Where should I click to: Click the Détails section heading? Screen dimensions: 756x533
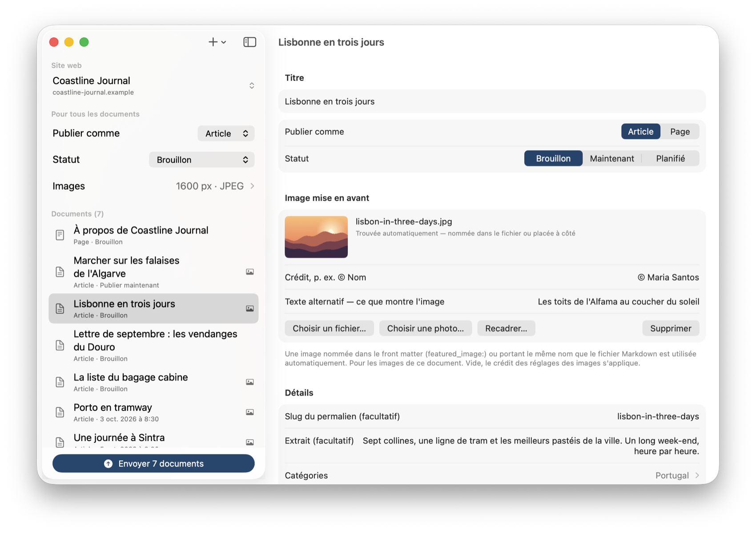(299, 393)
